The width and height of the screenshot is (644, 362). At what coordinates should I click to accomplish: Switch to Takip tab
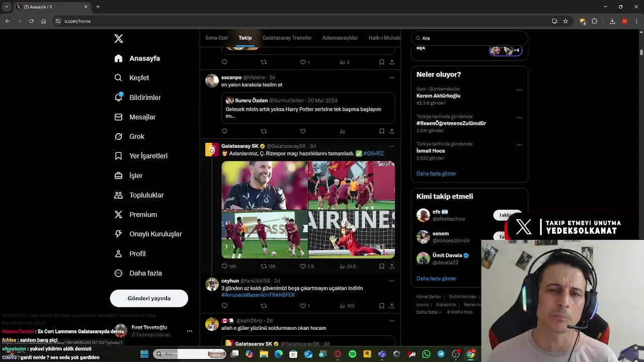click(x=245, y=38)
